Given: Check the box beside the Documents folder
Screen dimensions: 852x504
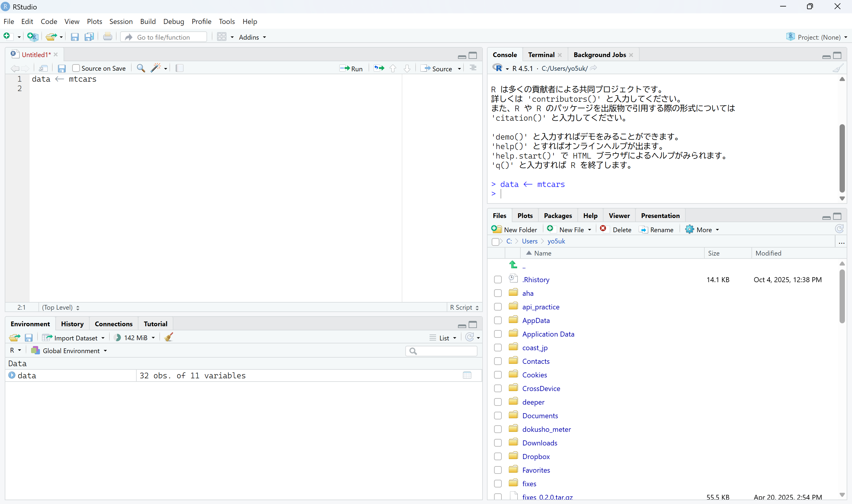Looking at the screenshot, I should coord(498,416).
